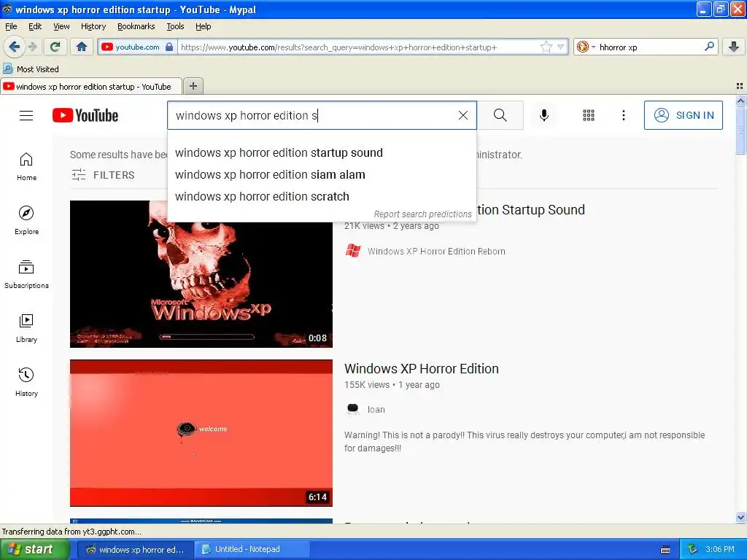Open a new tab with plus button
Image resolution: width=747 pixels, height=560 pixels.
[193, 86]
